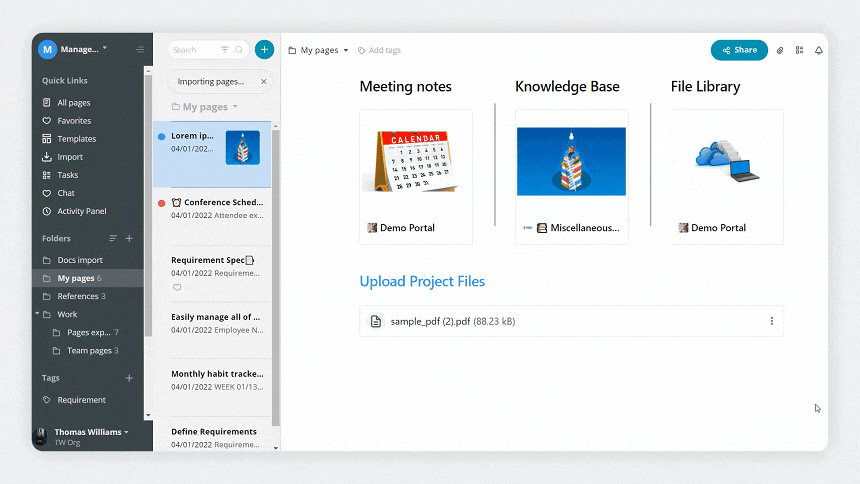Click the File Library cloud image
The height and width of the screenshot is (484, 860).
click(x=727, y=161)
